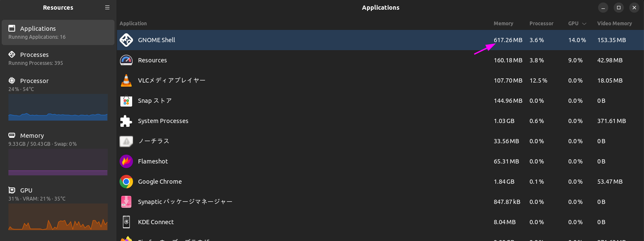Click the Memory RAM sidebar icon
This screenshot has height=241, width=644.
(12, 136)
